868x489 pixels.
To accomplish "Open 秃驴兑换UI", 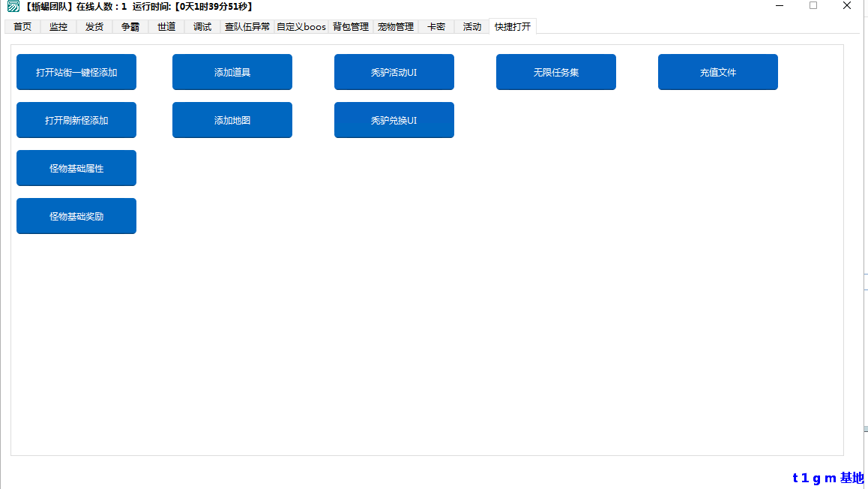I will tap(394, 120).
